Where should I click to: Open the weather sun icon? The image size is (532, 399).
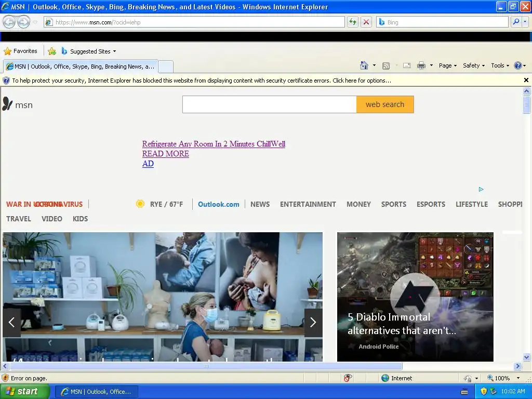(140, 204)
